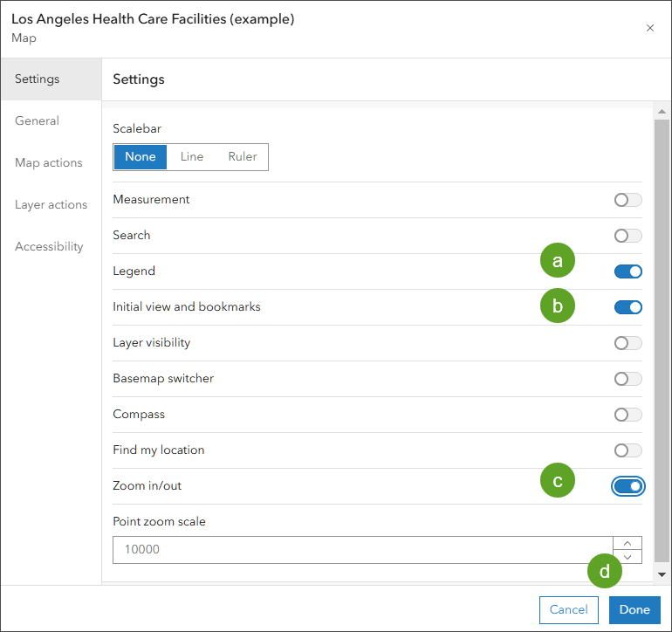The image size is (672, 632).
Task: Increase point zoom scale with up arrow
Action: point(627,543)
